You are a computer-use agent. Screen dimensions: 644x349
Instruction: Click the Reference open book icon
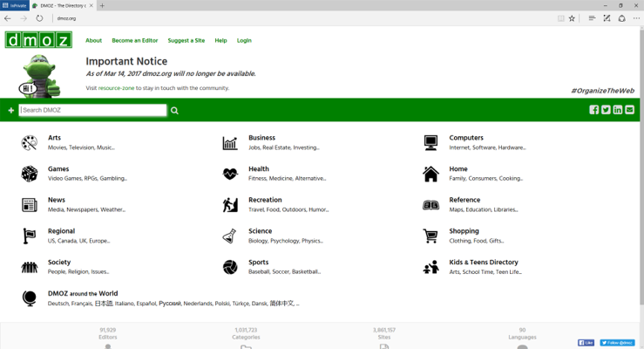pos(430,205)
